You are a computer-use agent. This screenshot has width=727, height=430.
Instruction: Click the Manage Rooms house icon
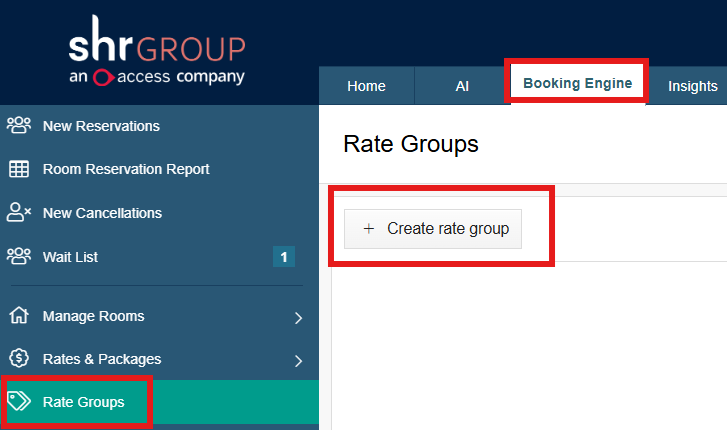coord(19,315)
